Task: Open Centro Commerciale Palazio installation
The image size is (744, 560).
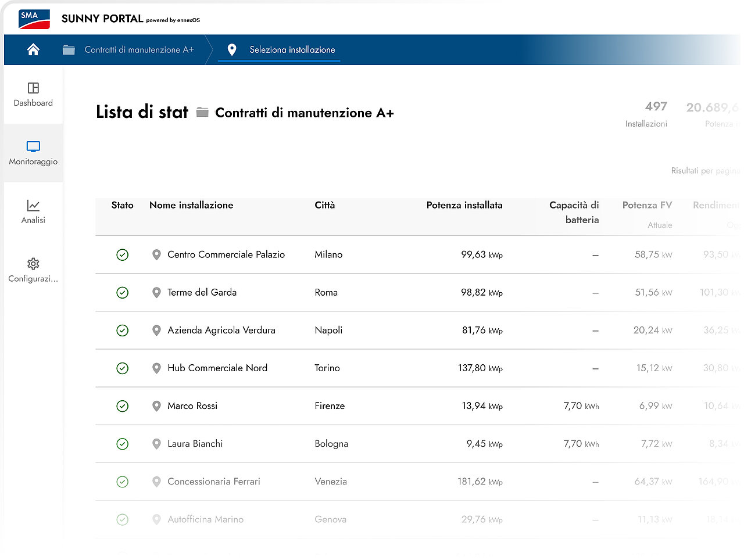Action: click(x=226, y=254)
